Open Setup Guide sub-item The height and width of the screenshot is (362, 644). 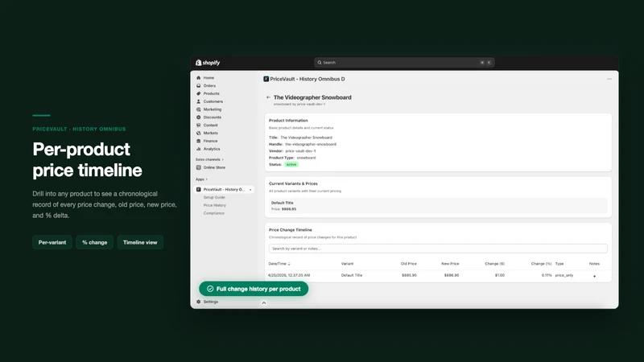tap(214, 197)
